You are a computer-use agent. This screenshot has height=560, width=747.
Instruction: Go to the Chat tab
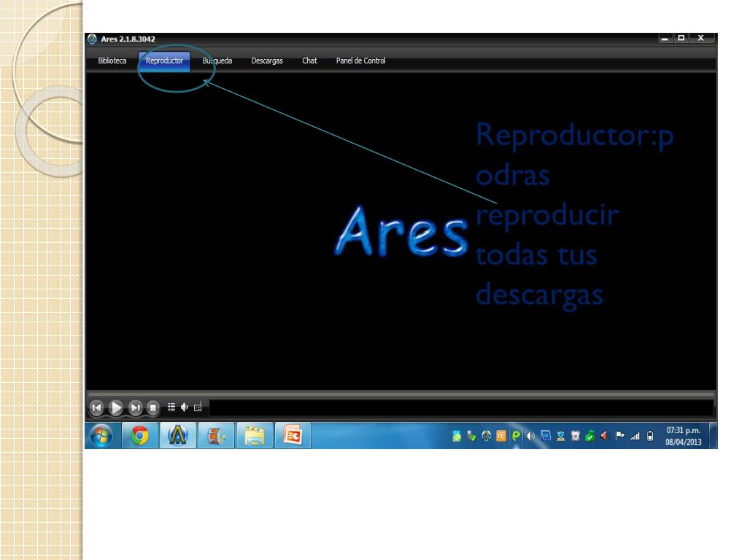tap(309, 61)
